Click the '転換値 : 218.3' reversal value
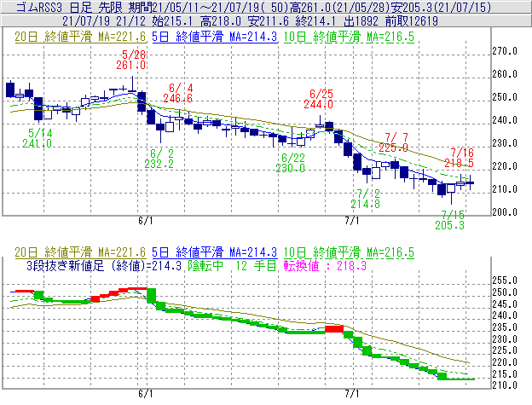The image size is (532, 405). coord(325,265)
